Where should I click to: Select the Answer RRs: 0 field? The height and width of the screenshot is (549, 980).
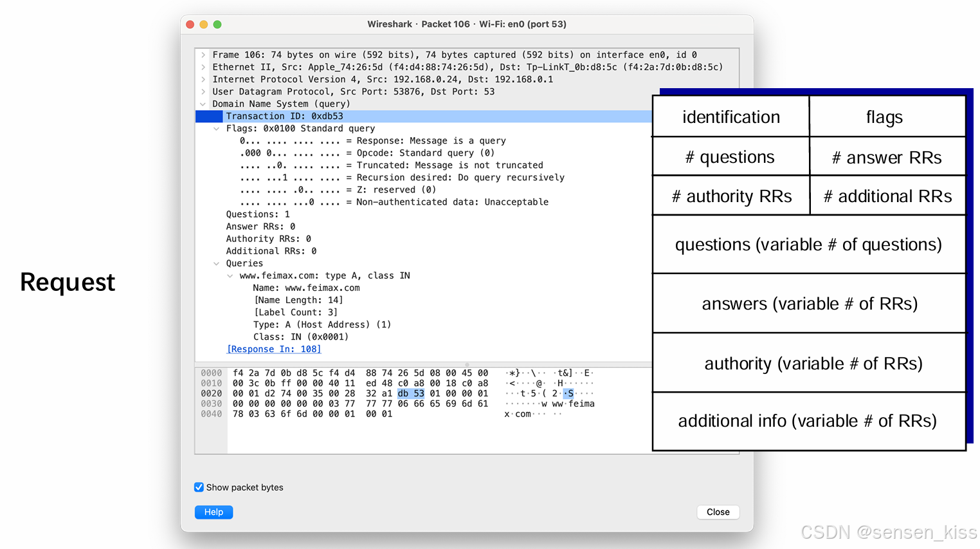(260, 227)
